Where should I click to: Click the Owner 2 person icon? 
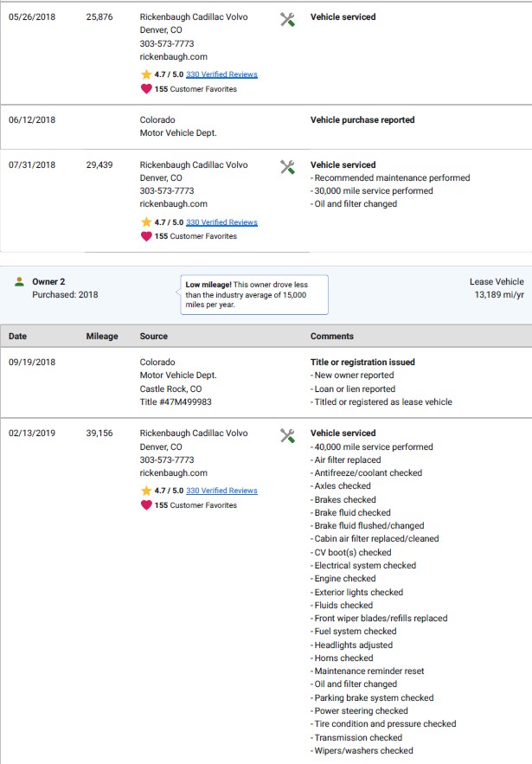(20, 281)
